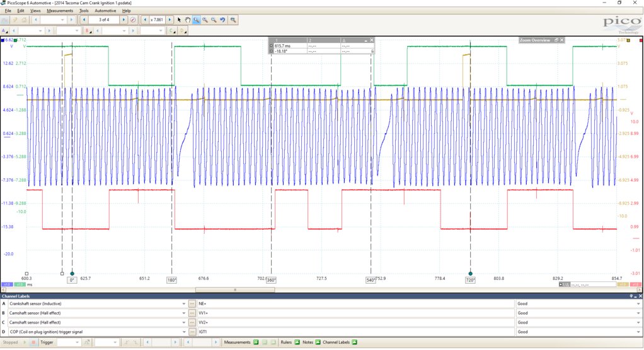The height and width of the screenshot is (350, 644).
Task: Click ellipsis button in Crankshaft sensor row
Action: tap(192, 304)
